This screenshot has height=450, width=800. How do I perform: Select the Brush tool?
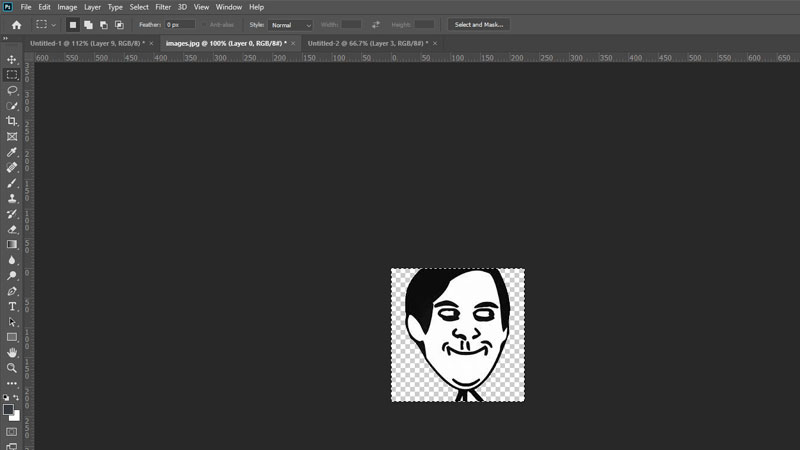(x=12, y=183)
